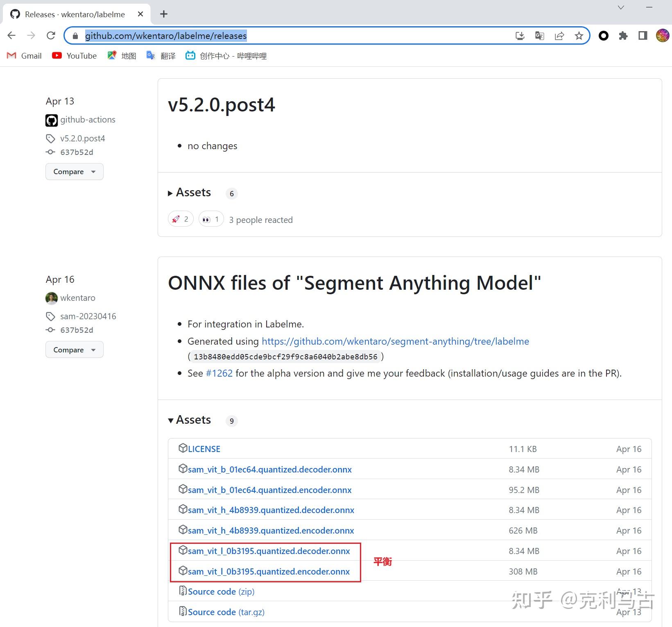The height and width of the screenshot is (627, 672).
Task: Open pull request link #1262
Action: tap(219, 373)
